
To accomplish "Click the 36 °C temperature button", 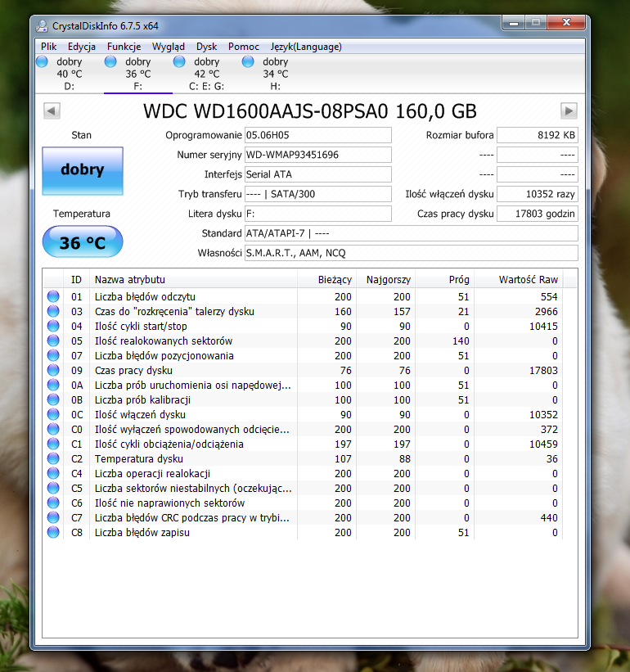I will tap(83, 241).
